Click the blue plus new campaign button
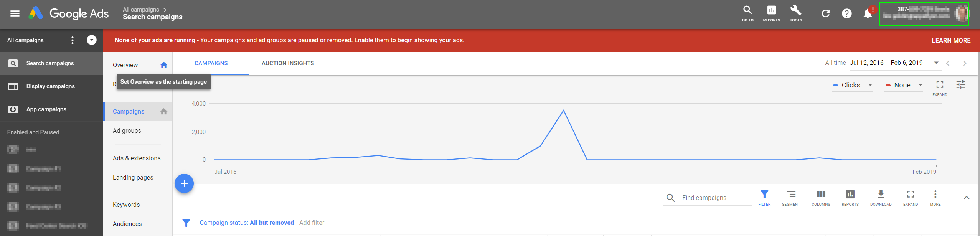 184,183
